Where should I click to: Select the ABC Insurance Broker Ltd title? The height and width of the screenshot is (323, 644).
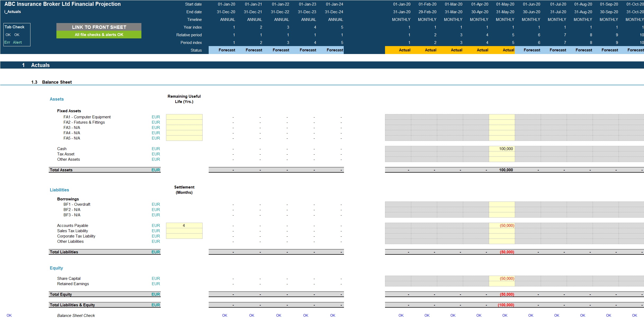coord(62,4)
